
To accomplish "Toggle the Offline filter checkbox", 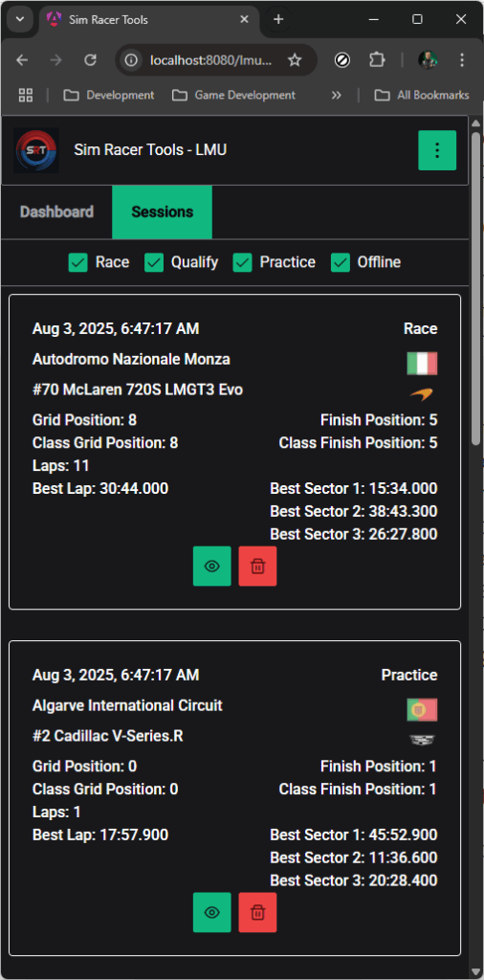I will click(341, 262).
